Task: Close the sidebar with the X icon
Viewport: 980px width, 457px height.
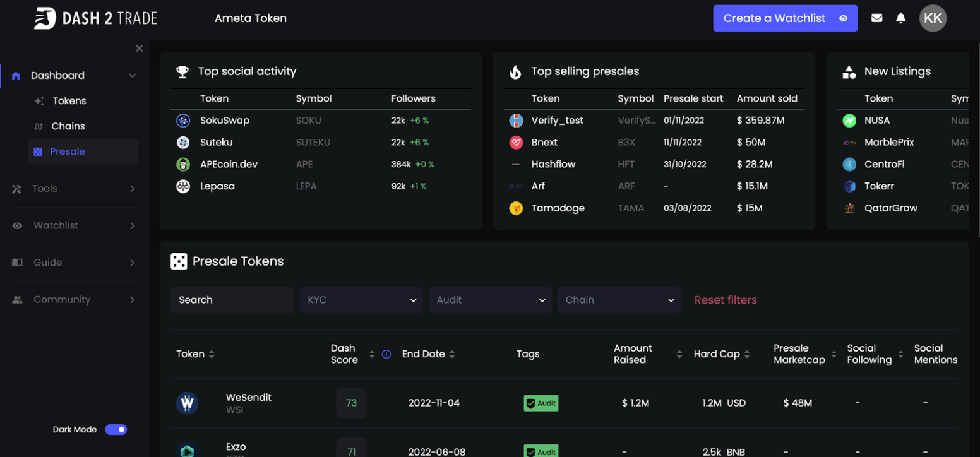Action: click(140, 49)
